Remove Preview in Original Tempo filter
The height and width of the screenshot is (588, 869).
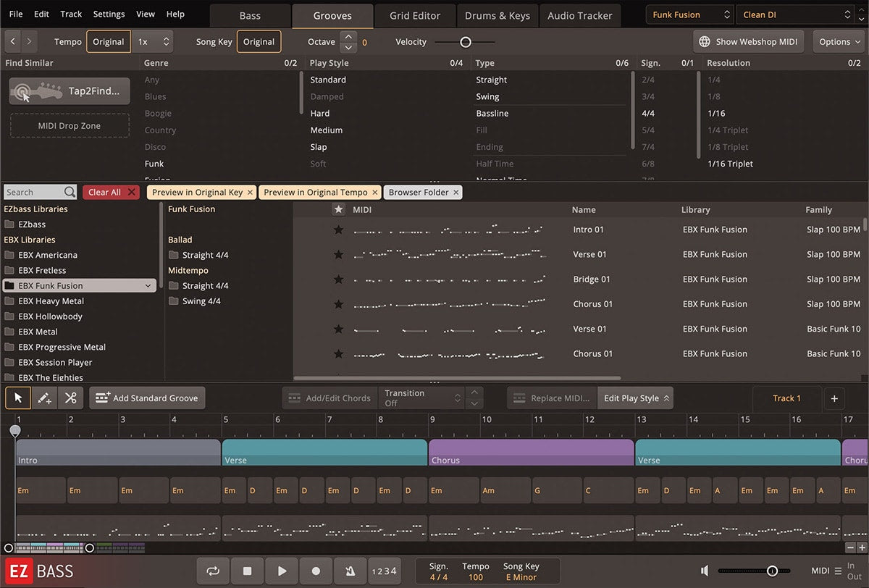click(x=375, y=192)
